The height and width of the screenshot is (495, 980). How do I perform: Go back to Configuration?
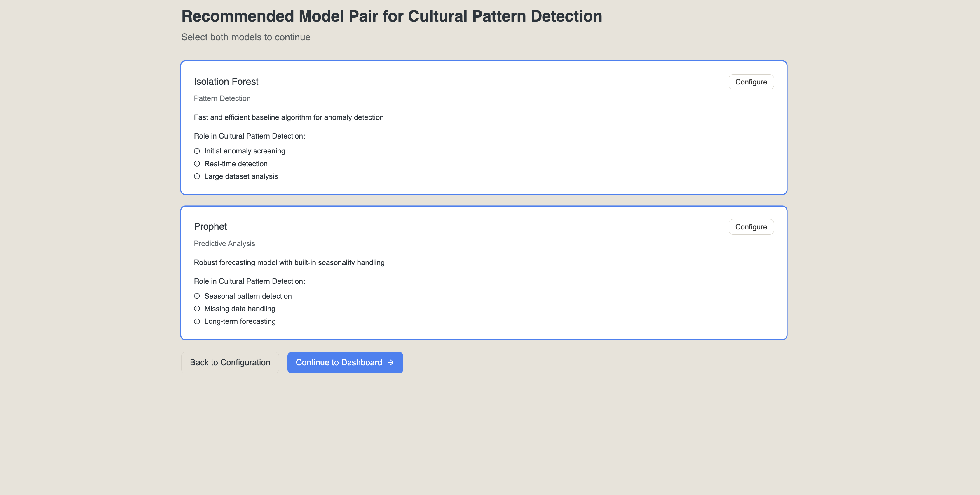[230, 363]
